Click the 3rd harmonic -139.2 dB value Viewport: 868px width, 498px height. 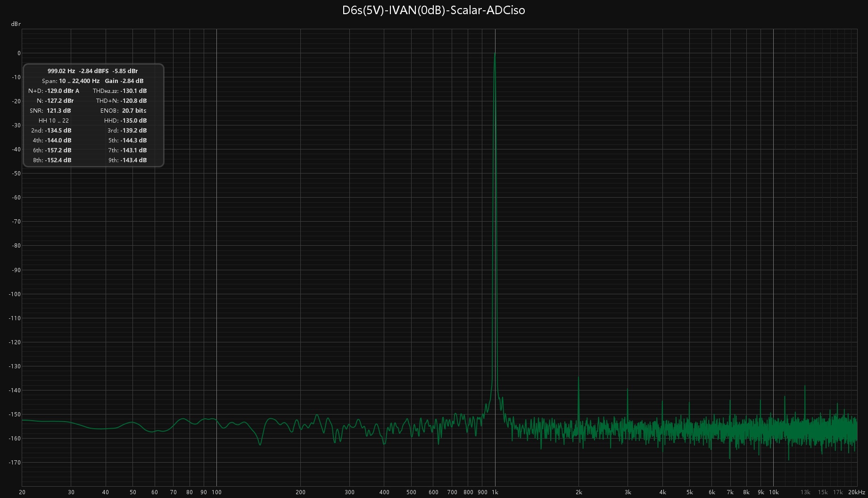tap(133, 130)
